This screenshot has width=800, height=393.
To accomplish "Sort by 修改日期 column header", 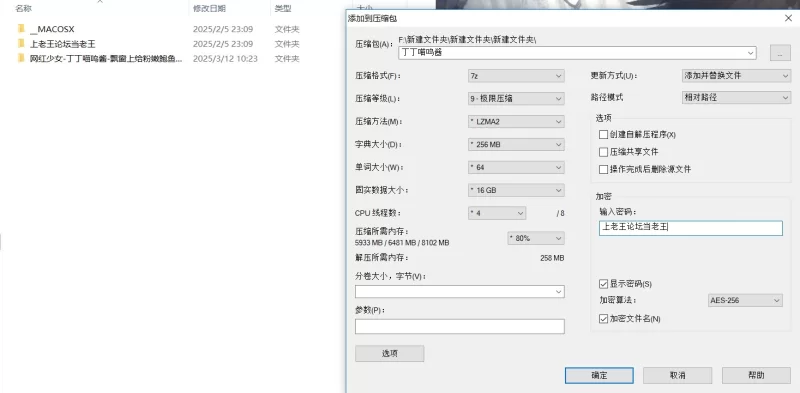I will coord(209,8).
